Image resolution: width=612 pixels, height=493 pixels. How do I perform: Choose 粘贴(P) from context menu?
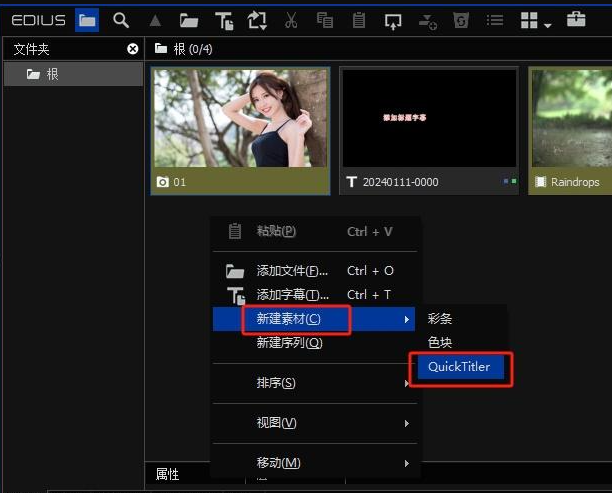[315, 231]
